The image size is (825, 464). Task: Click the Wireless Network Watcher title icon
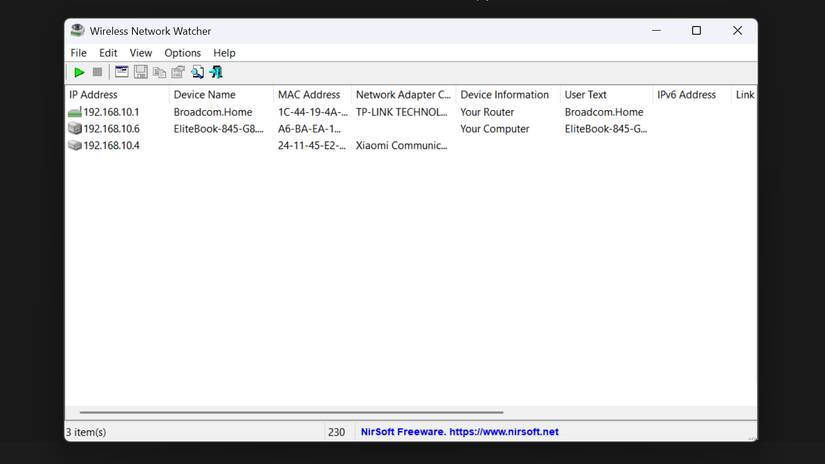(77, 31)
